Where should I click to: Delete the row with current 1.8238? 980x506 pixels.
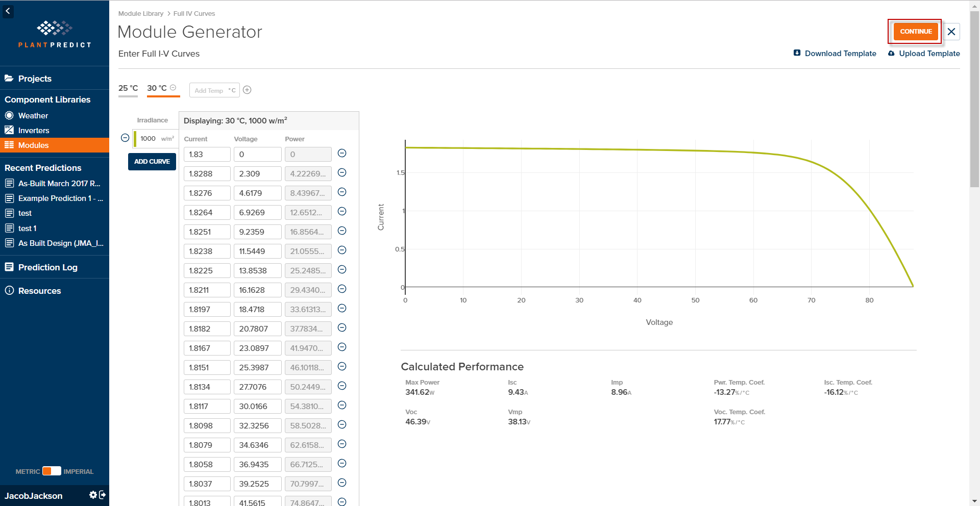pos(342,250)
